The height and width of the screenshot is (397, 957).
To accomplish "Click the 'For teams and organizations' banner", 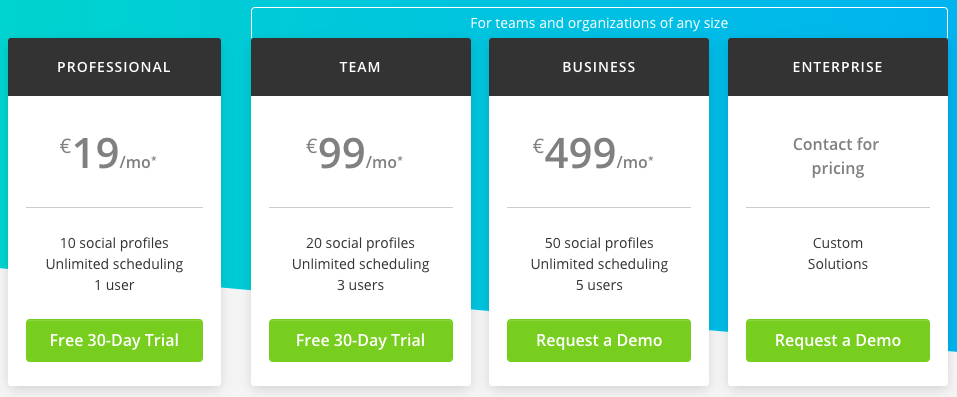I will point(599,23).
